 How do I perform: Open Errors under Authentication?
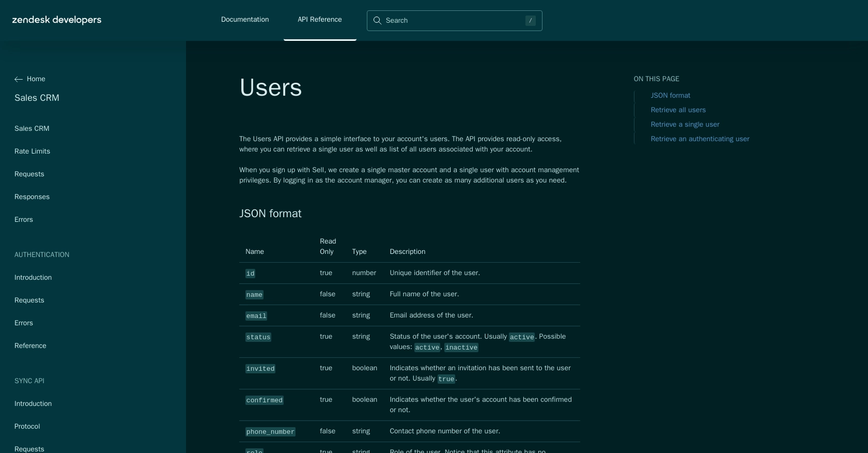click(x=24, y=323)
